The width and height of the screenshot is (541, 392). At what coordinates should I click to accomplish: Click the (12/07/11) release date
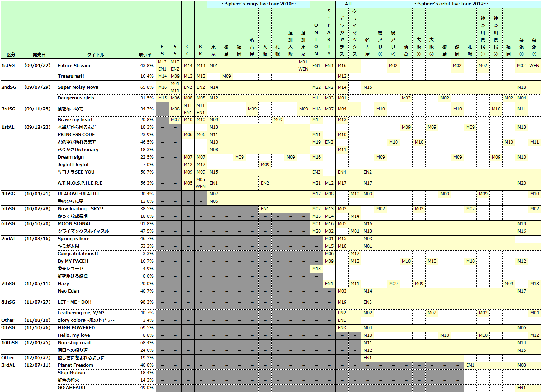pyautogui.click(x=37, y=365)
